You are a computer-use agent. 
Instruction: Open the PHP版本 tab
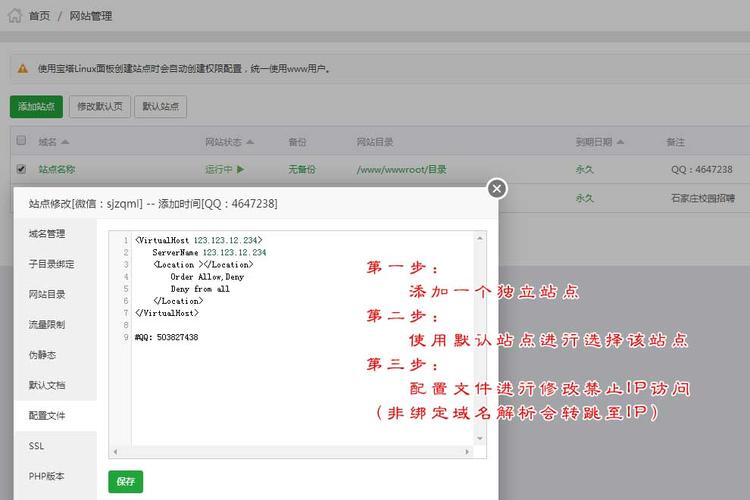click(x=46, y=476)
